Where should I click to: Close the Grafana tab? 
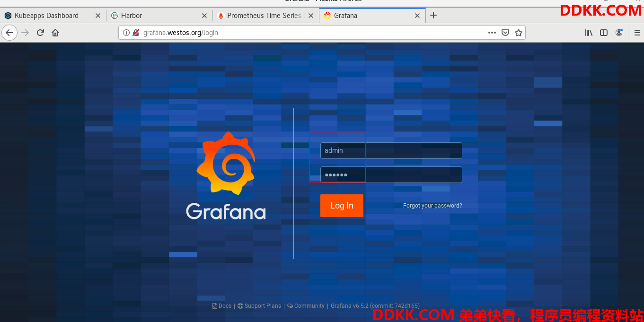(x=417, y=16)
